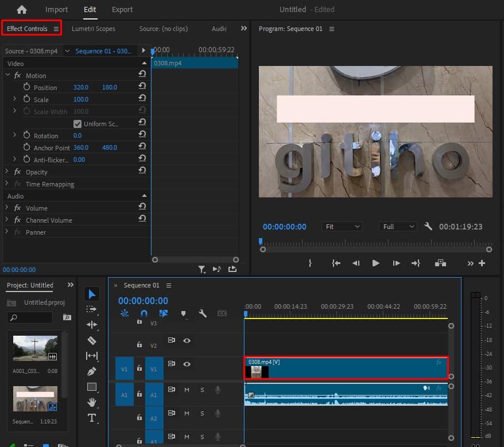
Task: Toggle the Uniform Scale checkbox
Action: click(77, 124)
